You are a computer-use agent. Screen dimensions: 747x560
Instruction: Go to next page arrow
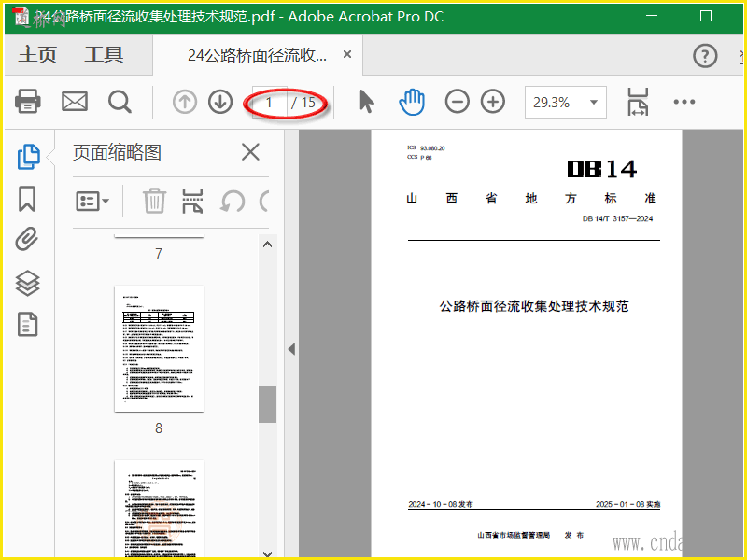point(220,102)
